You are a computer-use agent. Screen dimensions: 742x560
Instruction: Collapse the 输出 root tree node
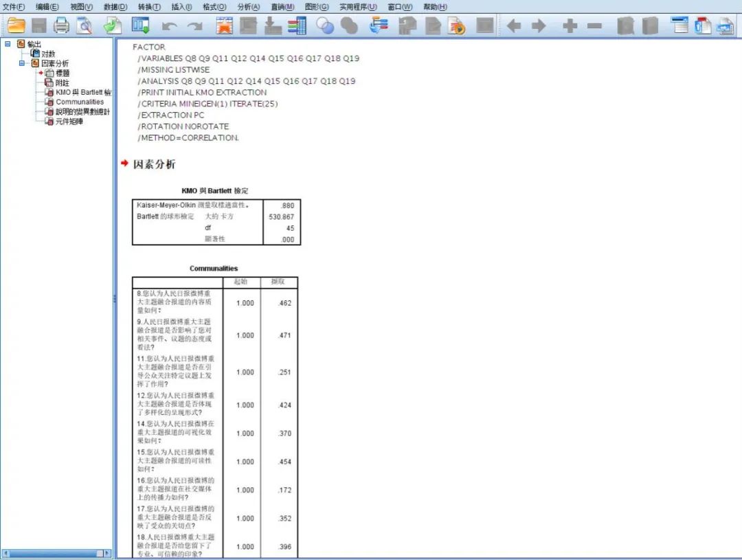click(8, 44)
